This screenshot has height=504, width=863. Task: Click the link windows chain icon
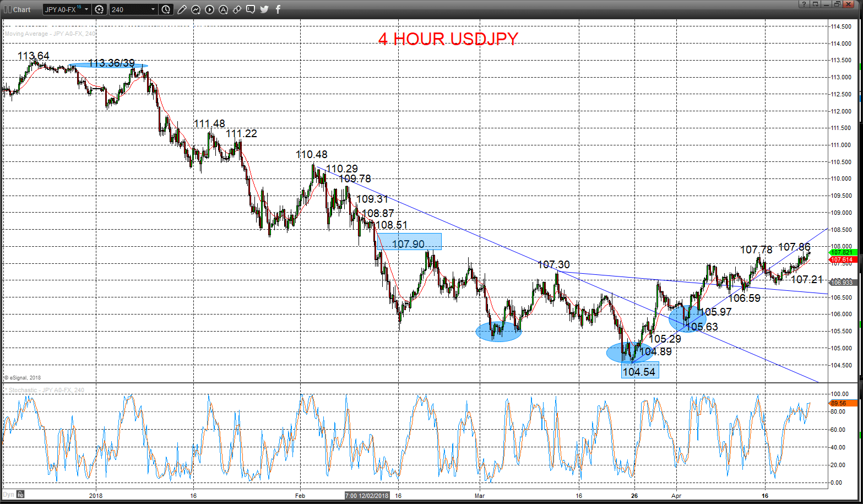pos(237,9)
